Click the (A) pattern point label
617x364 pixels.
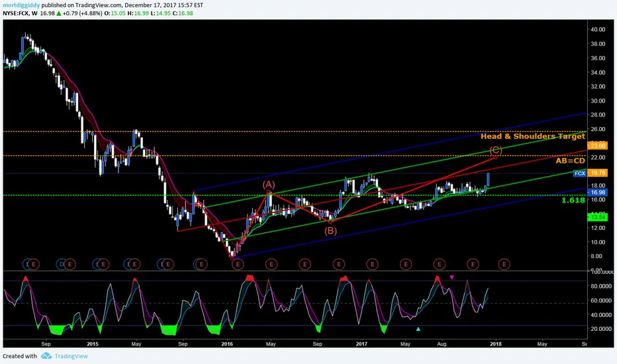pos(269,184)
